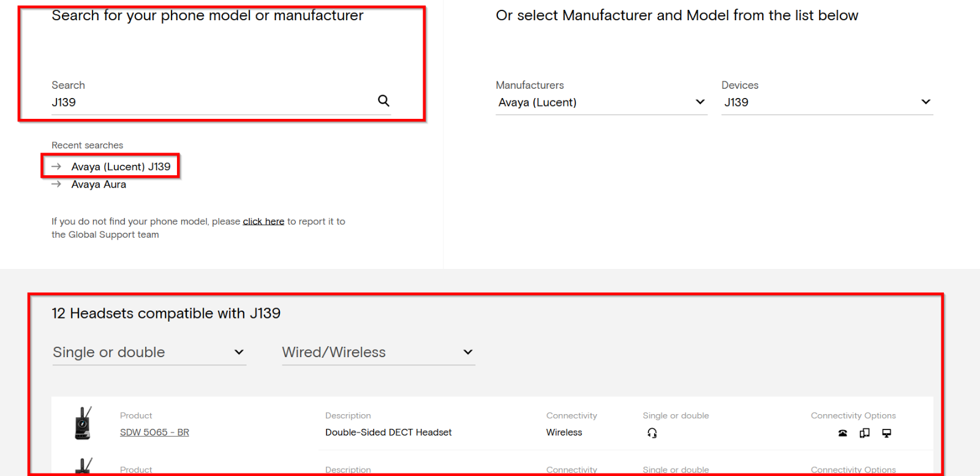980x476 pixels.
Task: Open the Manufacturers dropdown
Action: [x=601, y=102]
